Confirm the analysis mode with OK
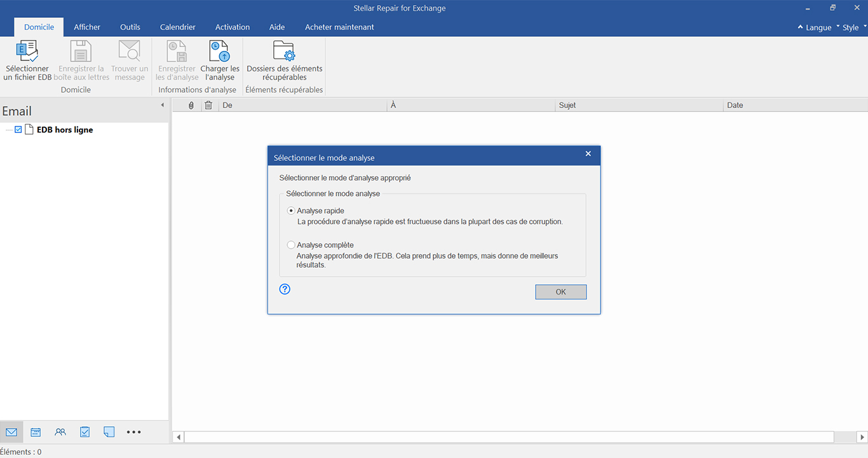The width and height of the screenshot is (868, 458). 561,292
